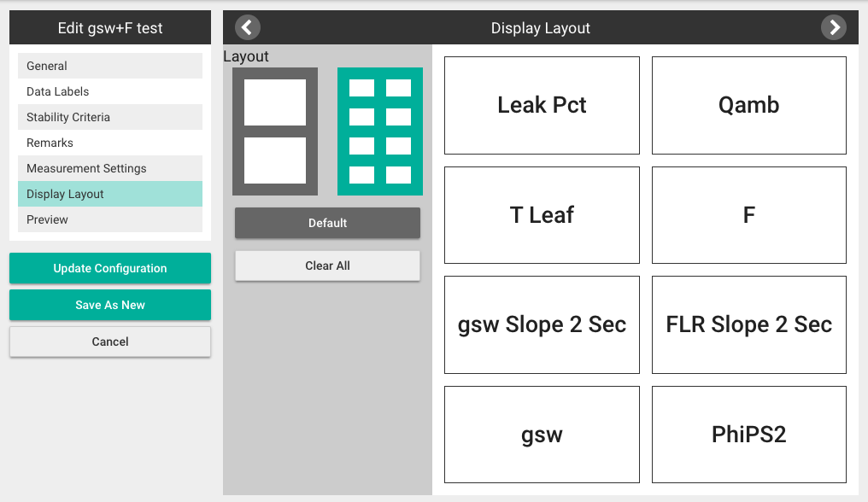Go to Remarks section
Viewport: 868px width, 502px height.
(x=110, y=143)
